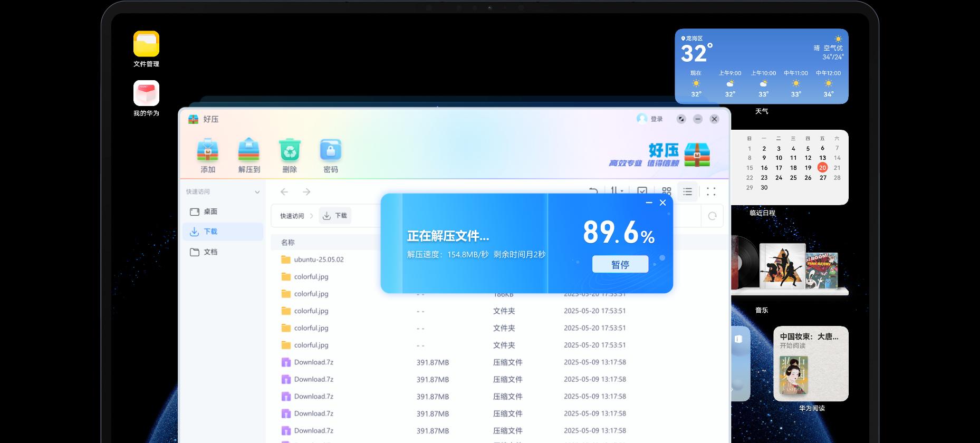Image resolution: width=980 pixels, height=443 pixels.
Task: Minimize the extraction progress dialog
Action: (x=649, y=203)
